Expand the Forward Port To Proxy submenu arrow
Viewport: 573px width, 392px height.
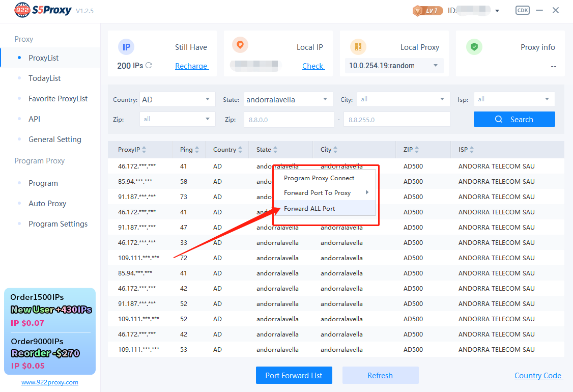367,192
